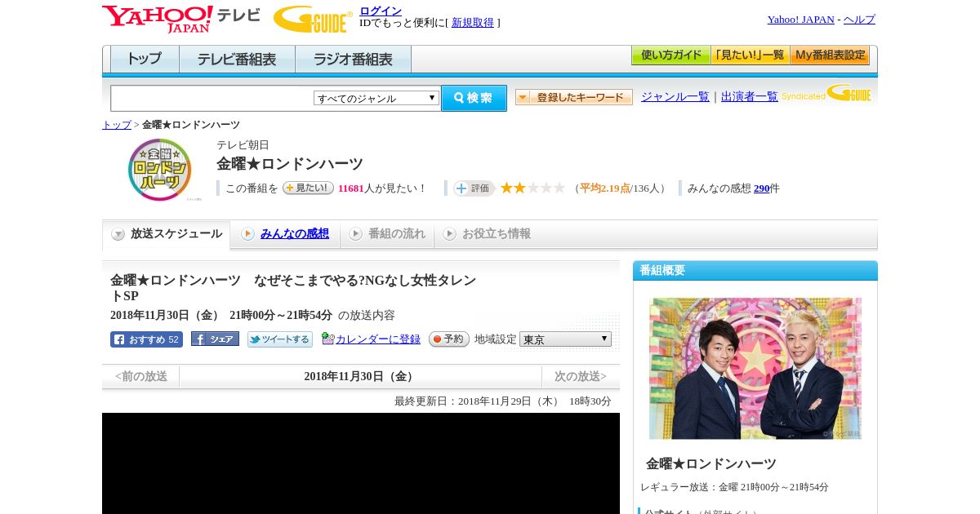Click the 最終更新日 timestamp text
980x514 pixels.
point(503,401)
